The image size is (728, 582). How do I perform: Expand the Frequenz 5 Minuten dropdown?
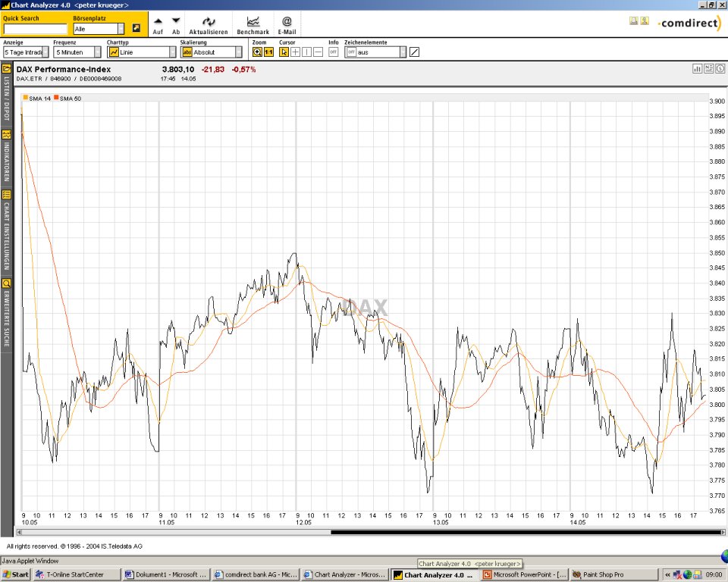tap(96, 52)
